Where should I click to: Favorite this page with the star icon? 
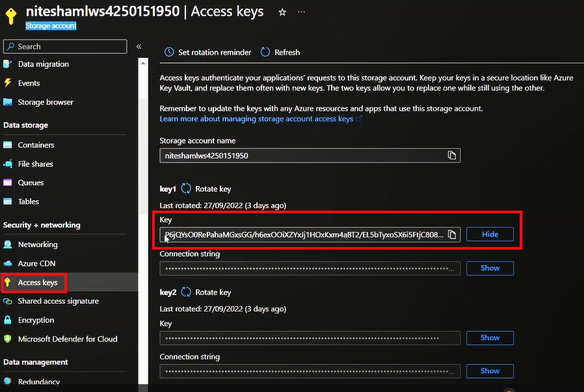pyautogui.click(x=282, y=12)
